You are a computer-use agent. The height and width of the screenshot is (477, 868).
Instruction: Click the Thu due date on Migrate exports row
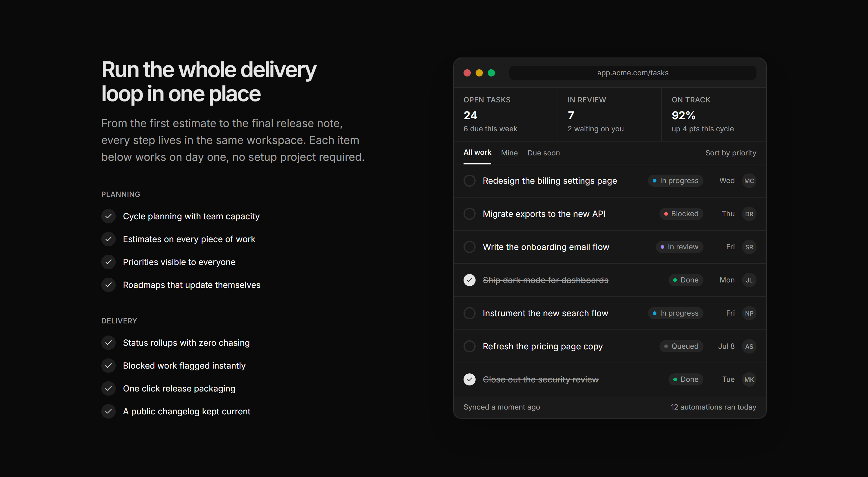click(x=728, y=214)
